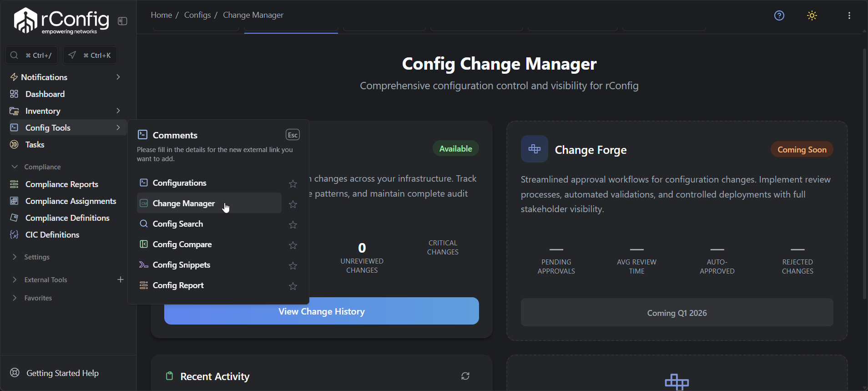Open CIC Definitions
Viewport: 868px width, 391px height.
point(52,234)
